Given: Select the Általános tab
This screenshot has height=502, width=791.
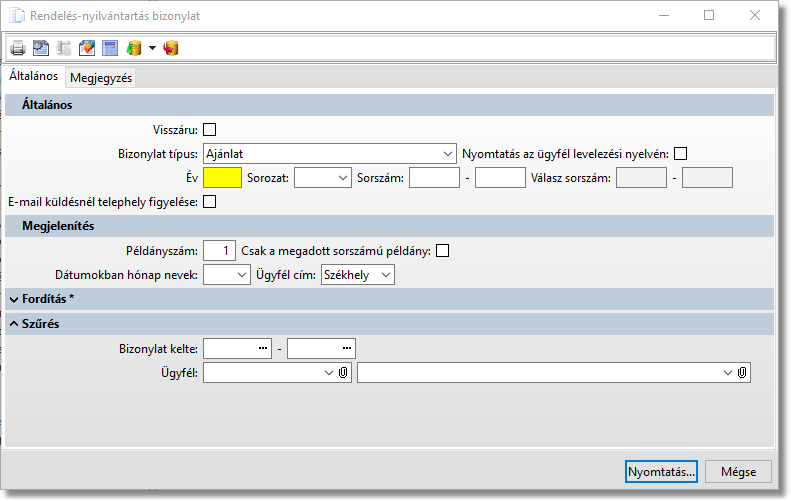Looking at the screenshot, I should click(33, 76).
